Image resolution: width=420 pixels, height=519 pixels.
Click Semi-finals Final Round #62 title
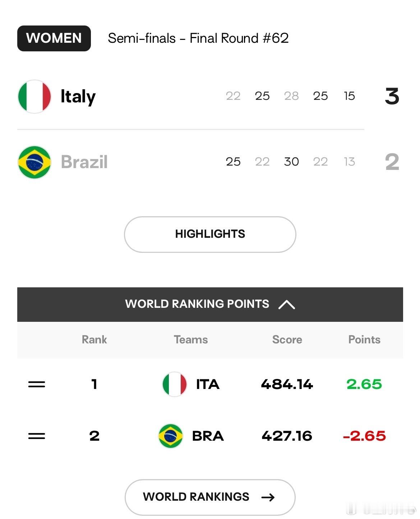[x=198, y=38]
